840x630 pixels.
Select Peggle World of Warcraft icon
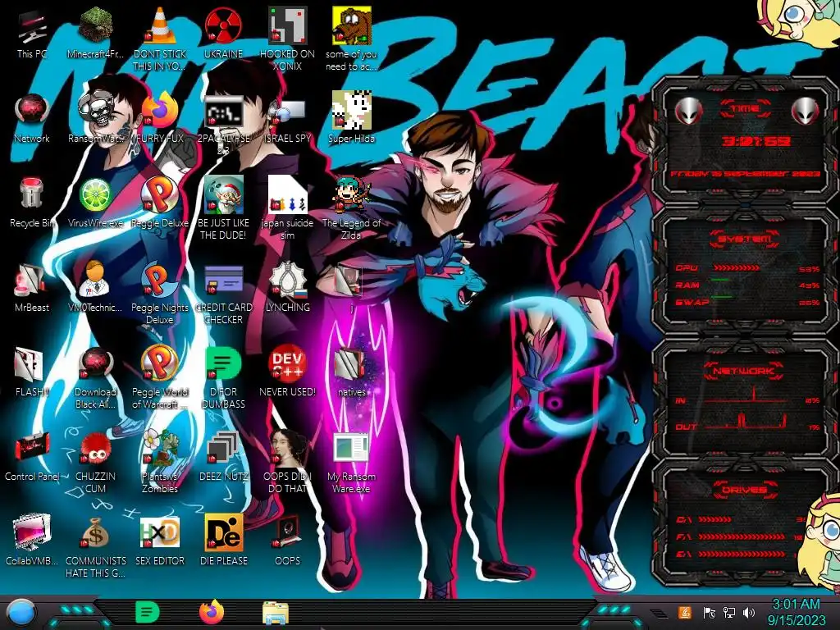click(x=159, y=363)
